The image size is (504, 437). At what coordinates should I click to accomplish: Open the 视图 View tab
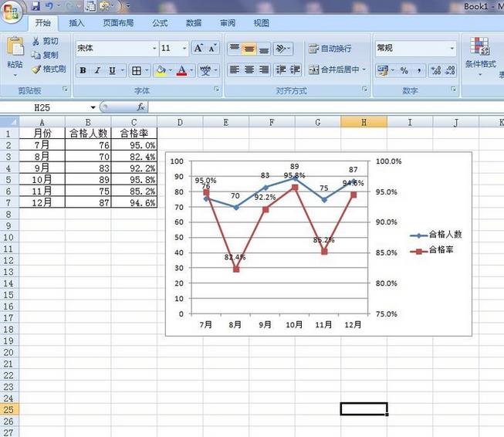262,23
